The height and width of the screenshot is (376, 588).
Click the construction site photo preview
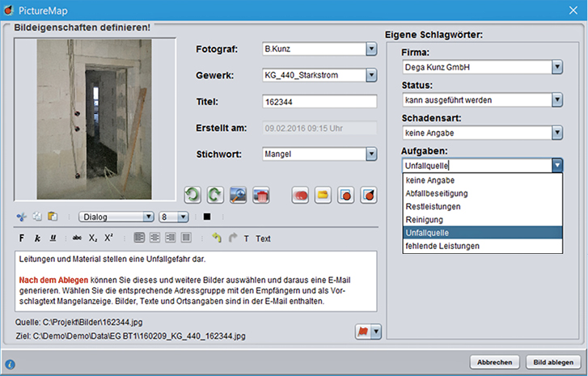94,119
